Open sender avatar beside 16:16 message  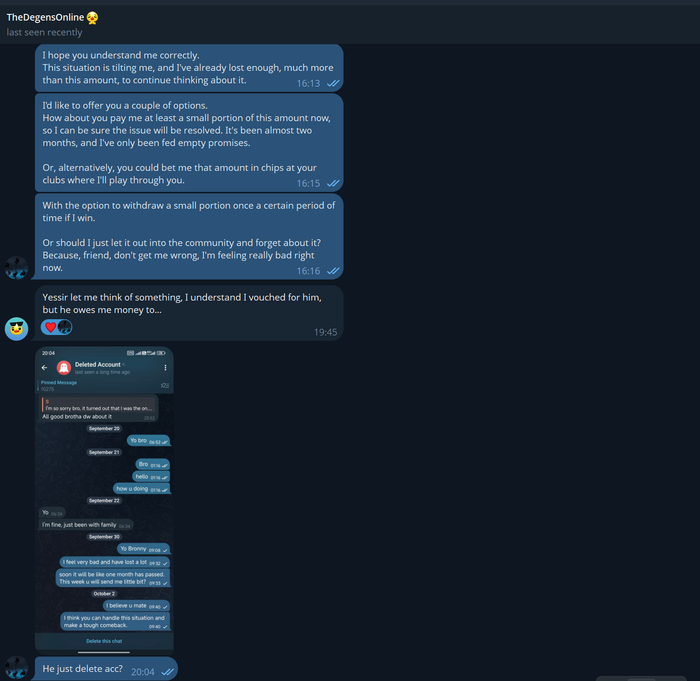coord(17,268)
